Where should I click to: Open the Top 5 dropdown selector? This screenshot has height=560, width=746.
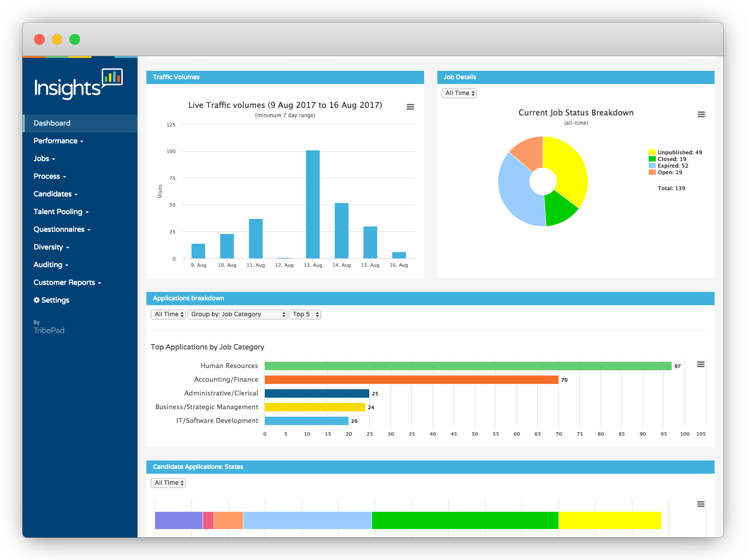[x=305, y=315]
